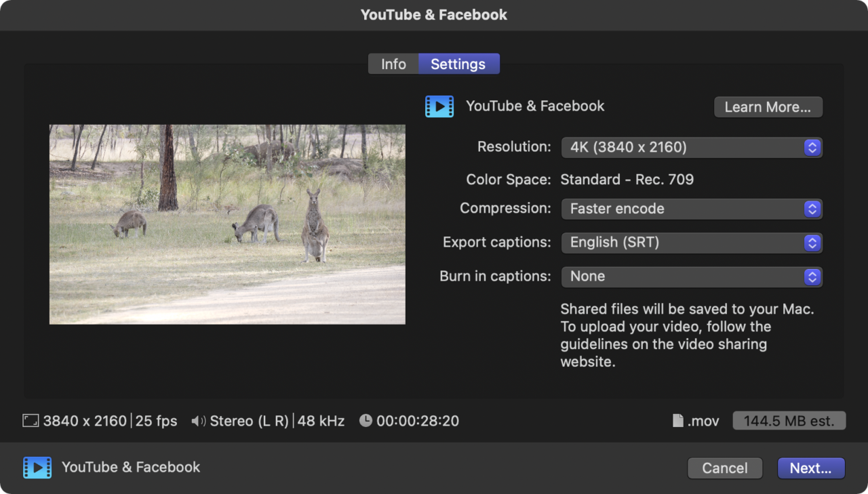The height and width of the screenshot is (494, 868).
Task: Click the .mov file extension text
Action: pos(703,421)
